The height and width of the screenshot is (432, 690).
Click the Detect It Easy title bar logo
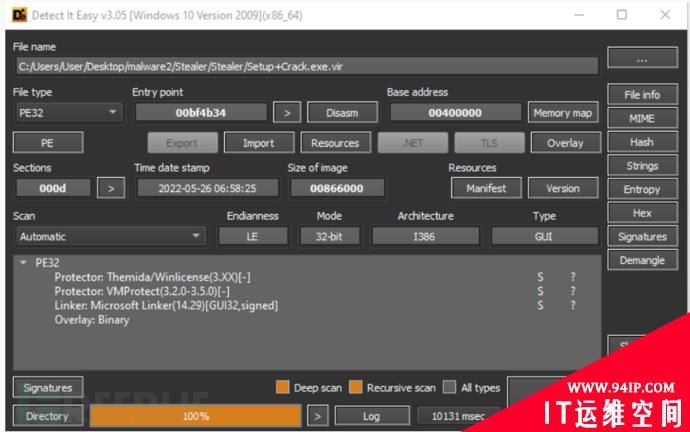click(19, 15)
